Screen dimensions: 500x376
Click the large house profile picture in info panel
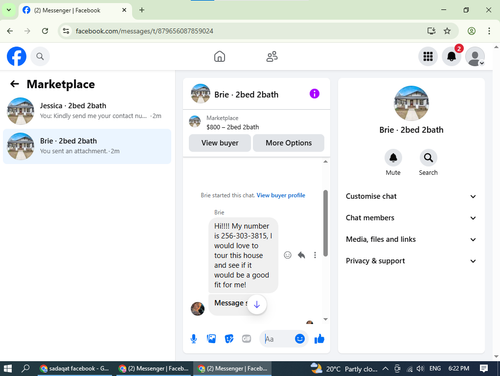point(411,103)
